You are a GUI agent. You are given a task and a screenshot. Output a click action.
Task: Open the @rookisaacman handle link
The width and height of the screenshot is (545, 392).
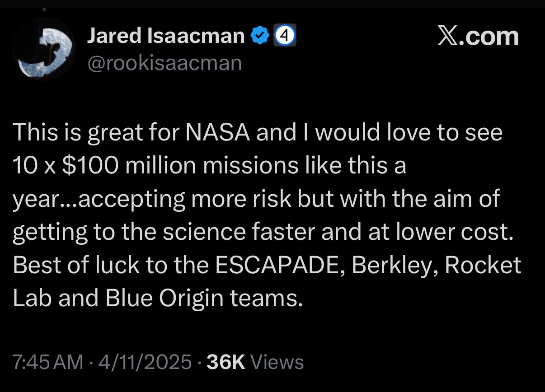164,63
